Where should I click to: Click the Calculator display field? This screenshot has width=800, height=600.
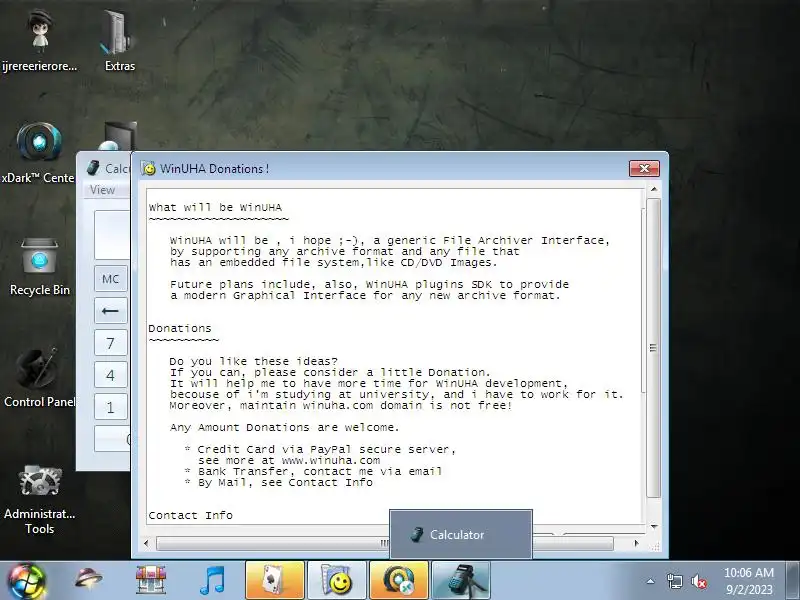pos(112,235)
